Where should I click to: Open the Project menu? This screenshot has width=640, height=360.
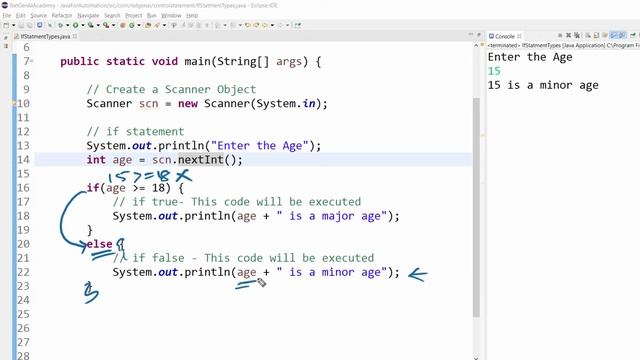pyautogui.click(x=133, y=16)
